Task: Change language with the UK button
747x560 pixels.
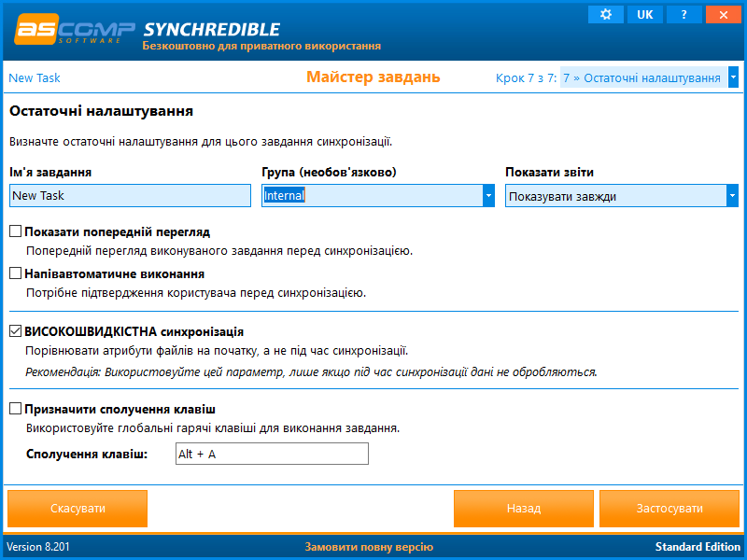Action: tap(644, 14)
